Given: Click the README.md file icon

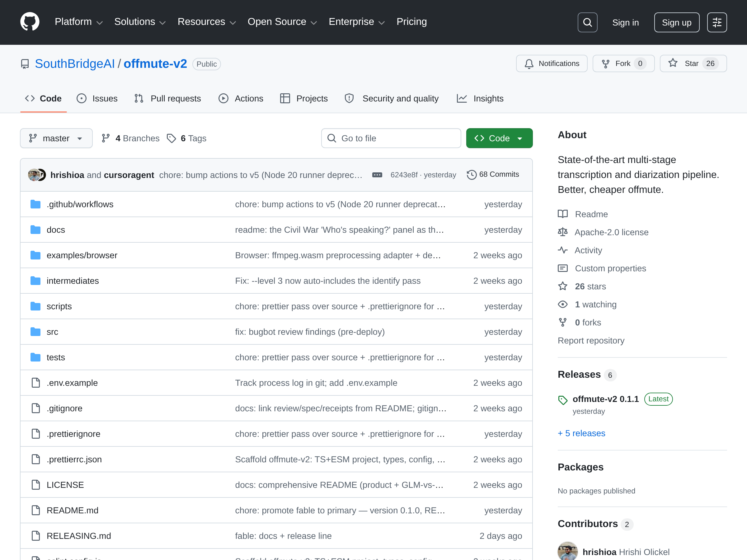Looking at the screenshot, I should coord(35,511).
